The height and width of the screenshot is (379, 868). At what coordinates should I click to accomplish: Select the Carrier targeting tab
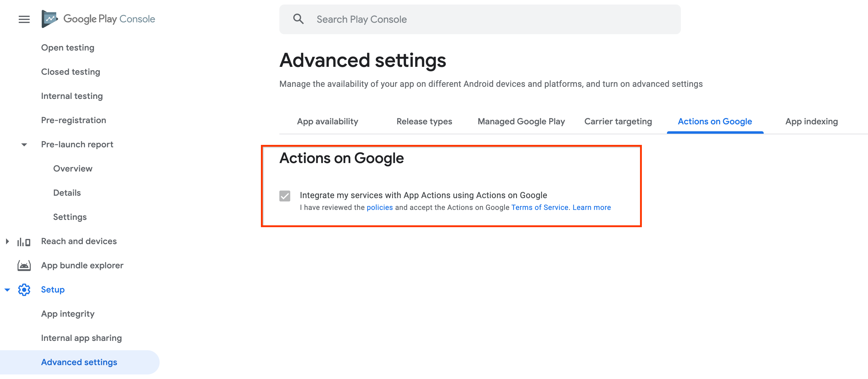[618, 121]
